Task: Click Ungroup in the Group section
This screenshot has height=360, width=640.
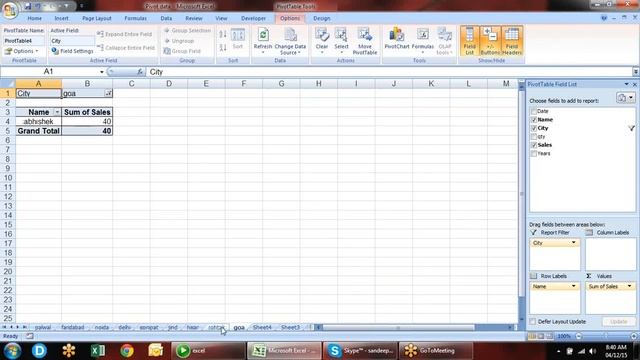Action: [179, 41]
